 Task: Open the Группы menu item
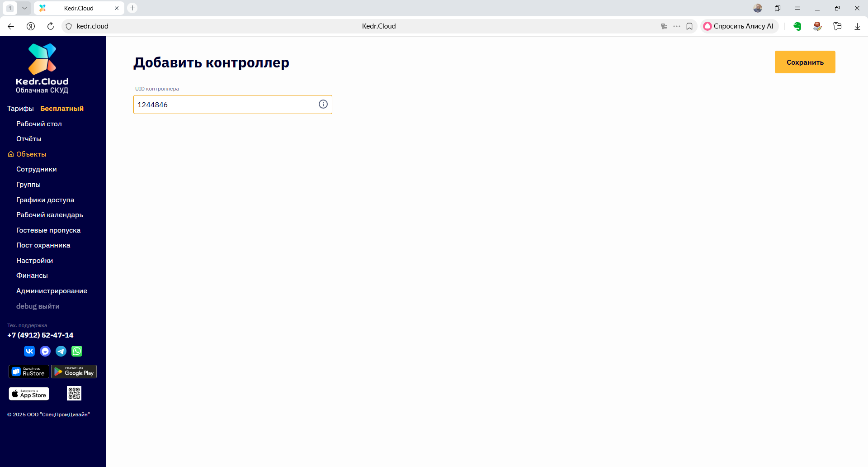tap(28, 185)
